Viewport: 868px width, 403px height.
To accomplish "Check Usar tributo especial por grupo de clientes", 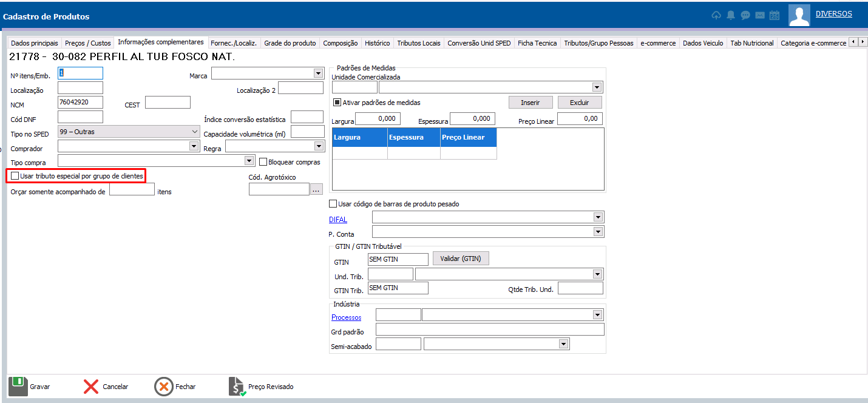I will (x=15, y=176).
